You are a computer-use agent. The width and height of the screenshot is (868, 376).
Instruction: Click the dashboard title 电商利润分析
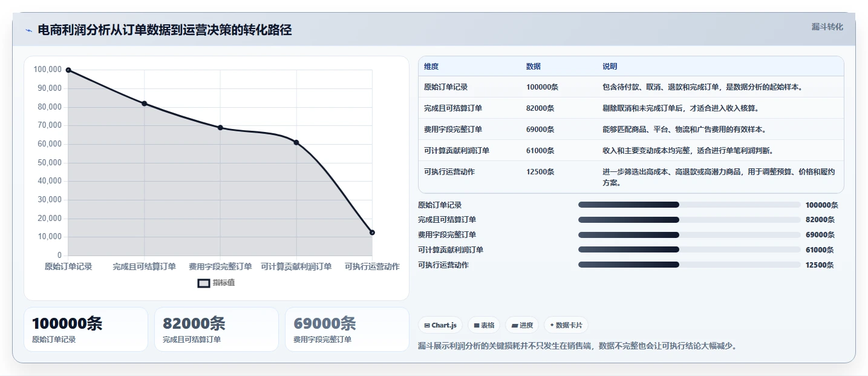165,30
